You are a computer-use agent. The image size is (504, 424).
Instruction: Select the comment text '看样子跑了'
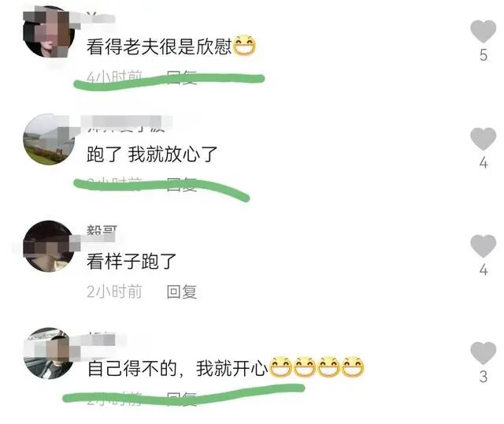point(132,261)
